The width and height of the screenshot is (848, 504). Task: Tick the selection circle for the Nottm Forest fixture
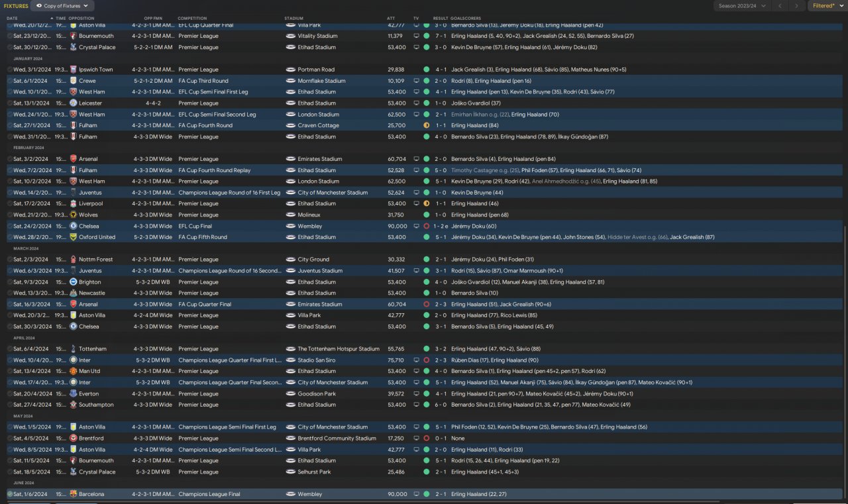click(9, 260)
